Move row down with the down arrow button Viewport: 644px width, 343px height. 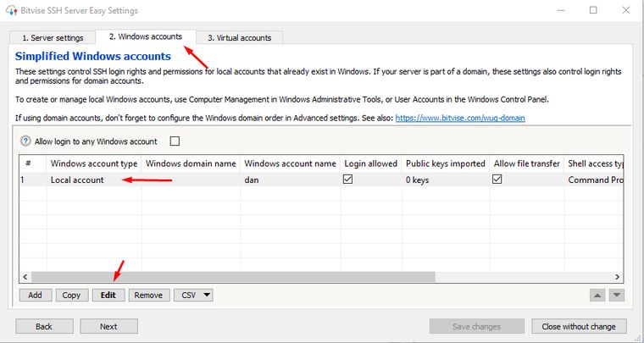[x=617, y=295]
